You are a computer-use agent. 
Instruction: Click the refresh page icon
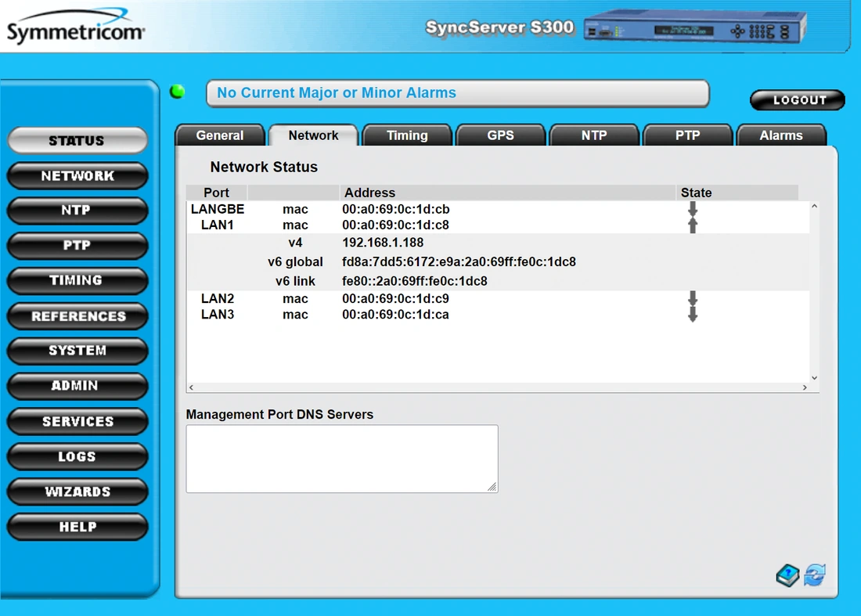click(x=815, y=575)
